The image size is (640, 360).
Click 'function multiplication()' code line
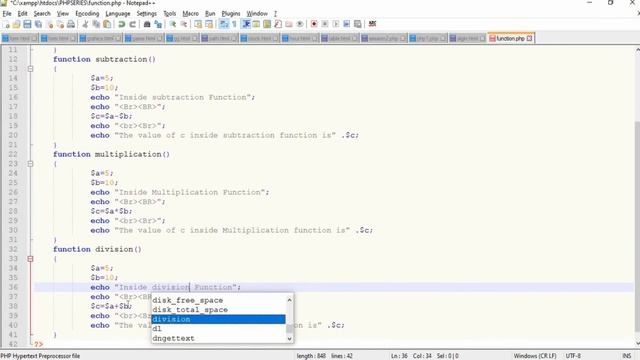(111, 154)
